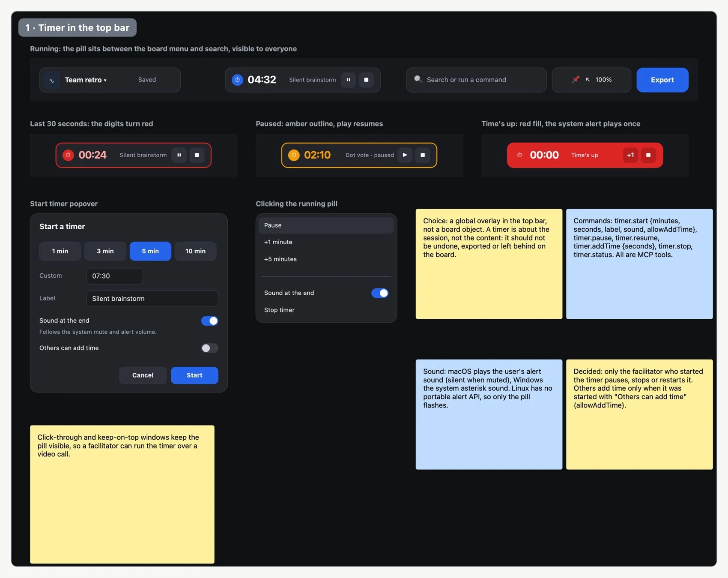Focus the Search or run a command field
This screenshot has width=728, height=578.
point(476,80)
